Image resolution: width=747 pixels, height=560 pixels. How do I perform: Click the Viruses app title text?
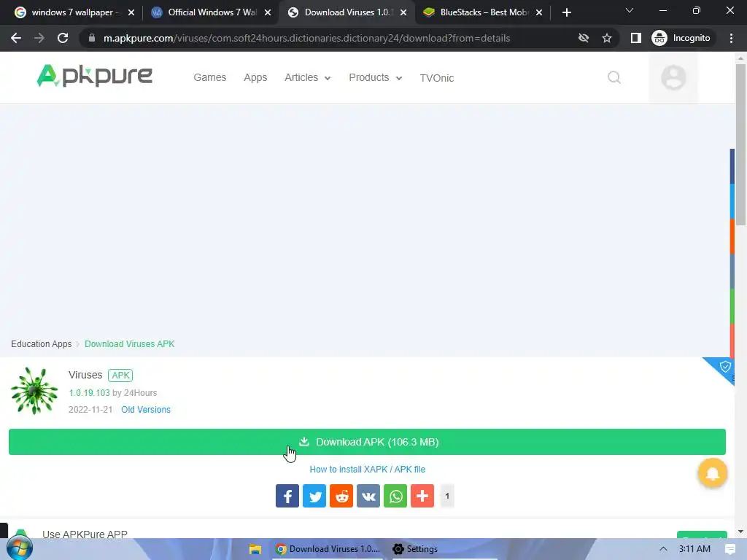coord(85,375)
